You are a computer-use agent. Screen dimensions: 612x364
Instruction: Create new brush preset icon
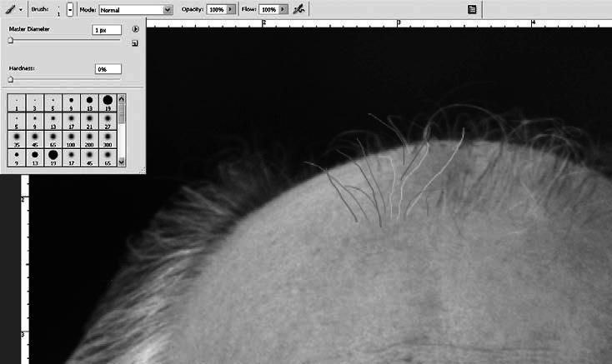click(x=135, y=43)
